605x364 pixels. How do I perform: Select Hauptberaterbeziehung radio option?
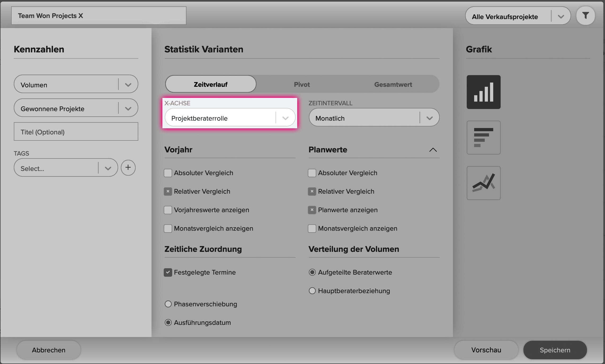pos(312,291)
